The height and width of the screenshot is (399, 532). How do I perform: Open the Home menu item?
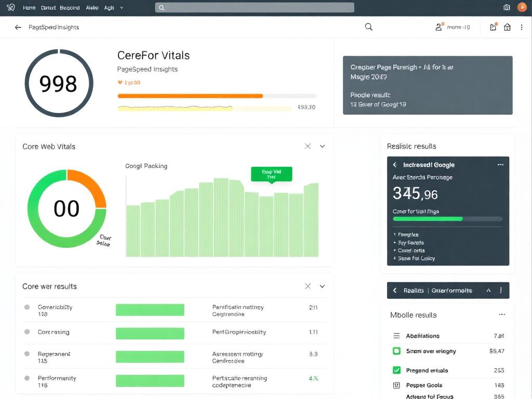pyautogui.click(x=29, y=7)
